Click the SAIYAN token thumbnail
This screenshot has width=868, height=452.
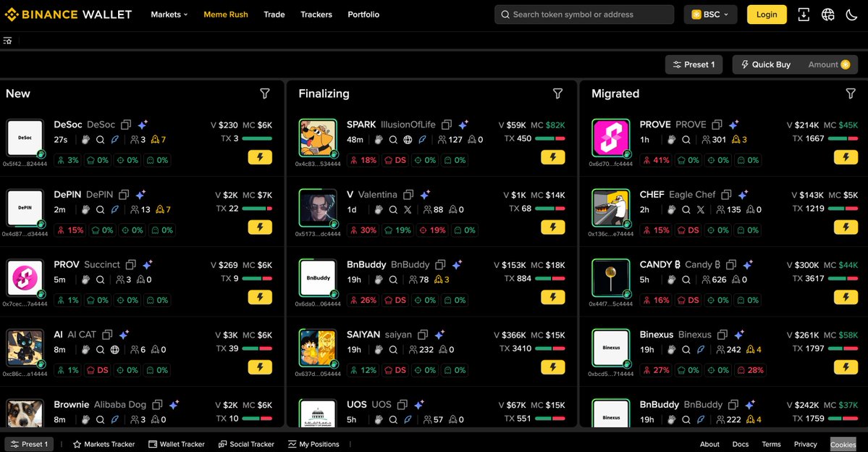click(x=318, y=348)
